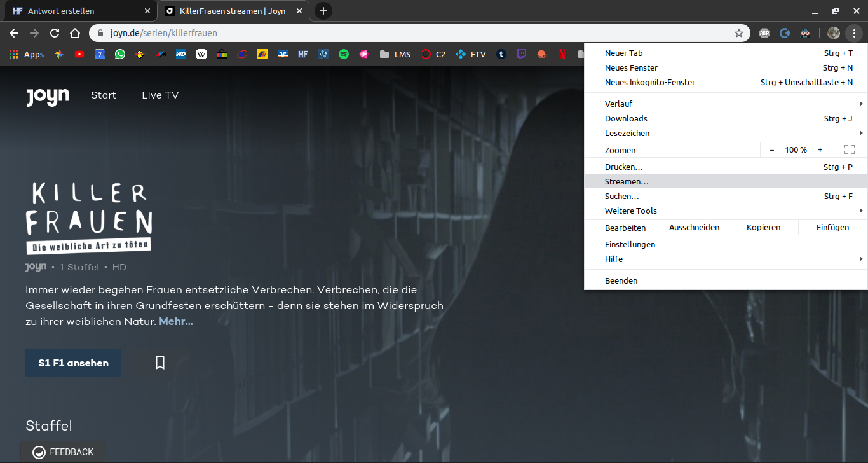Screen dimensions: 868x463
Task: Close the Chrome three-dot menu button
Action: click(x=854, y=33)
